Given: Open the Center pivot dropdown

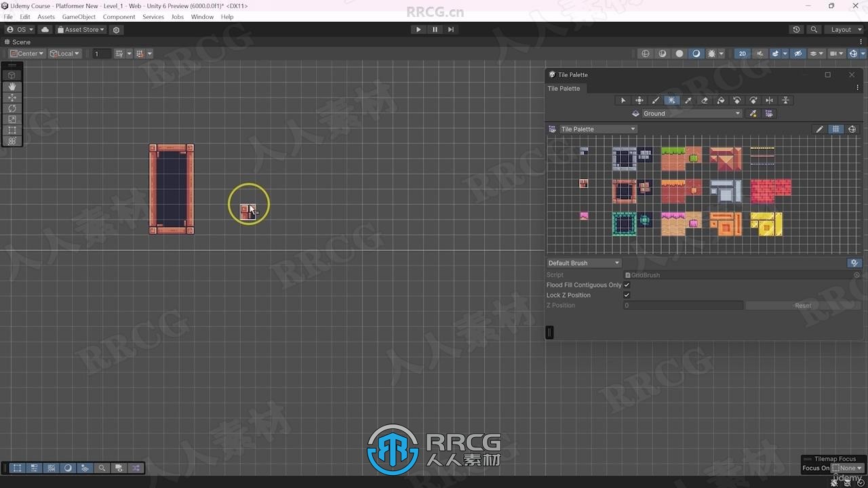Looking at the screenshot, I should [x=27, y=54].
